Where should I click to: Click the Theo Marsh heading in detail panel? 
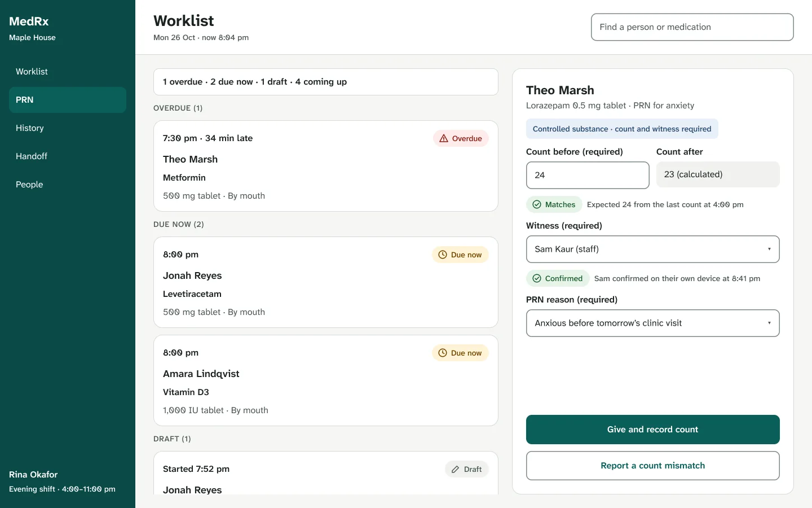560,90
